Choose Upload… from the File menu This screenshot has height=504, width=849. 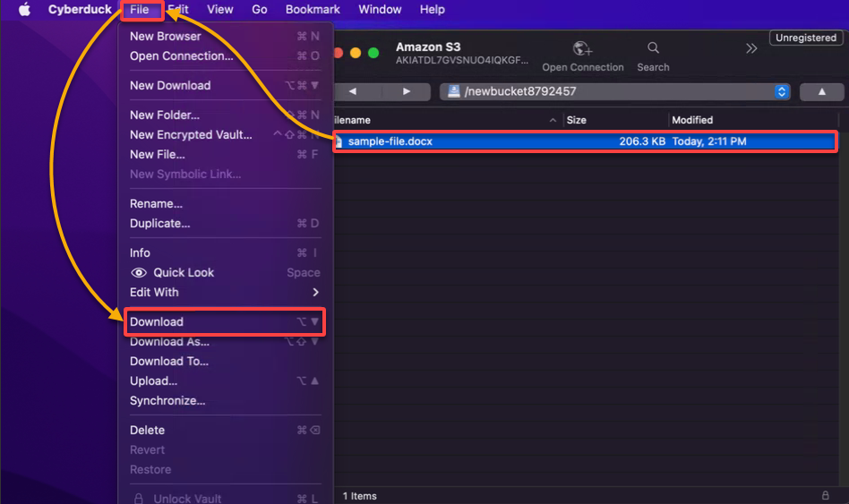coord(225,381)
